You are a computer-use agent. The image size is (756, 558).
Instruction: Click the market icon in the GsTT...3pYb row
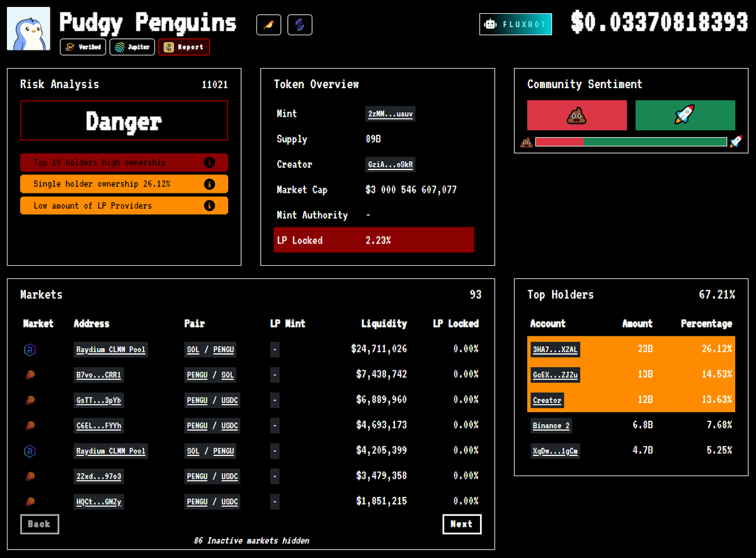[x=30, y=400]
